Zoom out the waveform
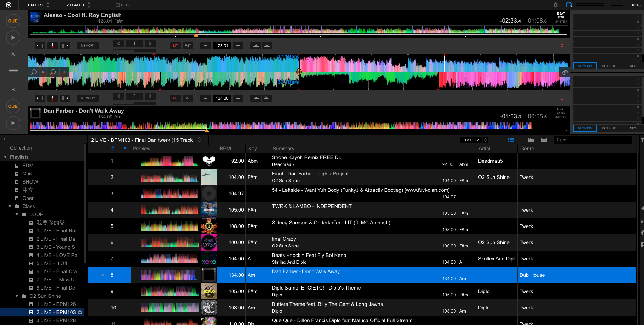This screenshot has height=325, width=644. pos(53,72)
